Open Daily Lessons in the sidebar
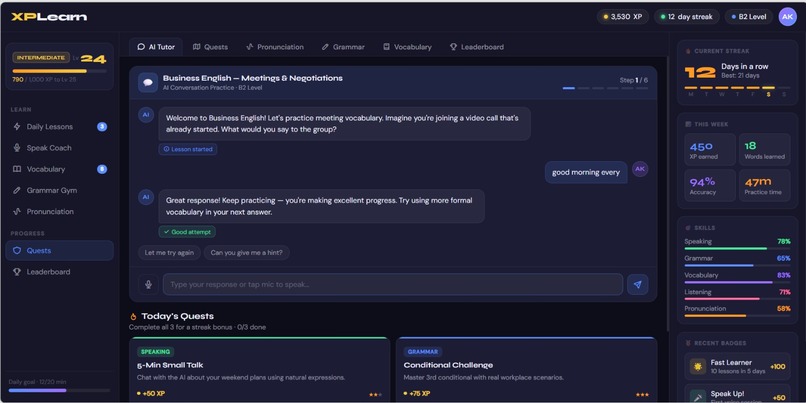The image size is (806, 403). [60, 126]
